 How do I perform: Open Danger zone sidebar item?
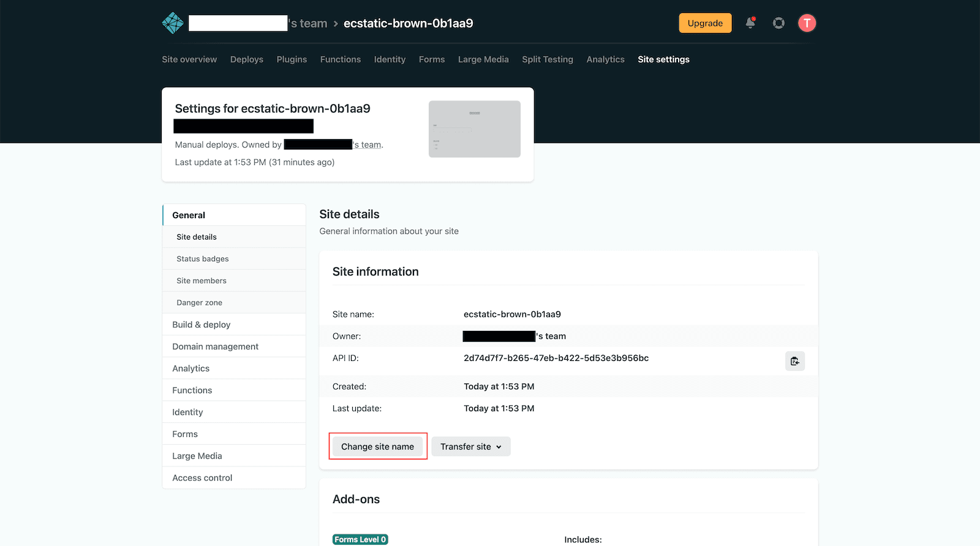(x=234, y=303)
